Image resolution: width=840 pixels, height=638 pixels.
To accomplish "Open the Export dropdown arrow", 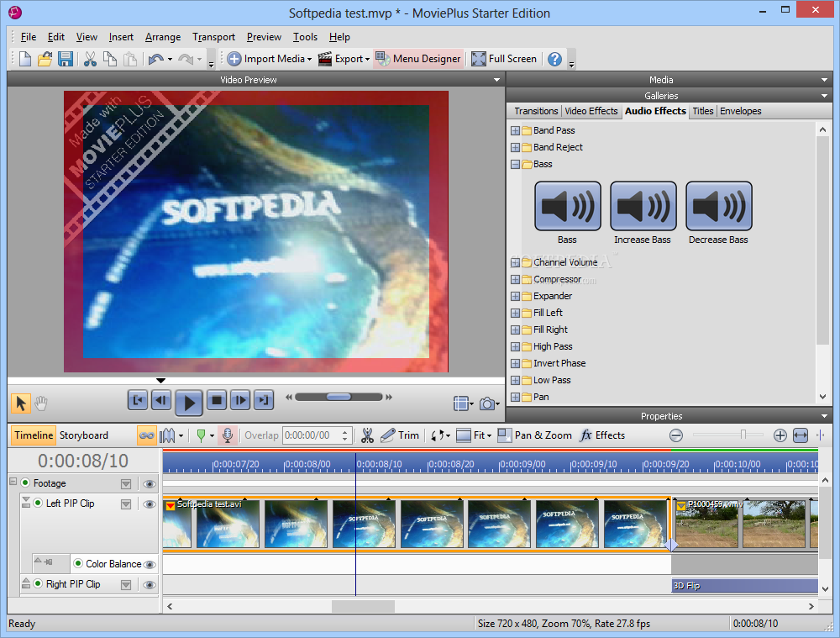I will 368,59.
